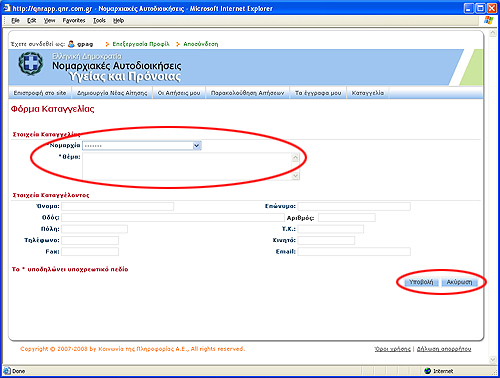Open the File menu

pos(15,21)
